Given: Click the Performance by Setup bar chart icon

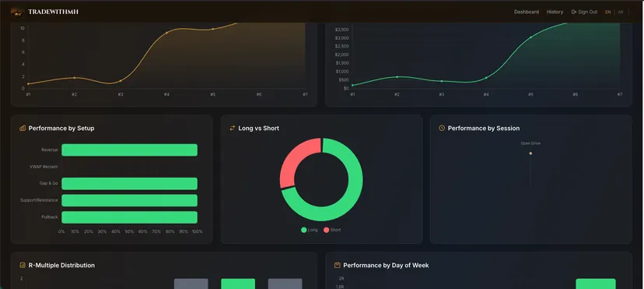Looking at the screenshot, I should point(23,129).
